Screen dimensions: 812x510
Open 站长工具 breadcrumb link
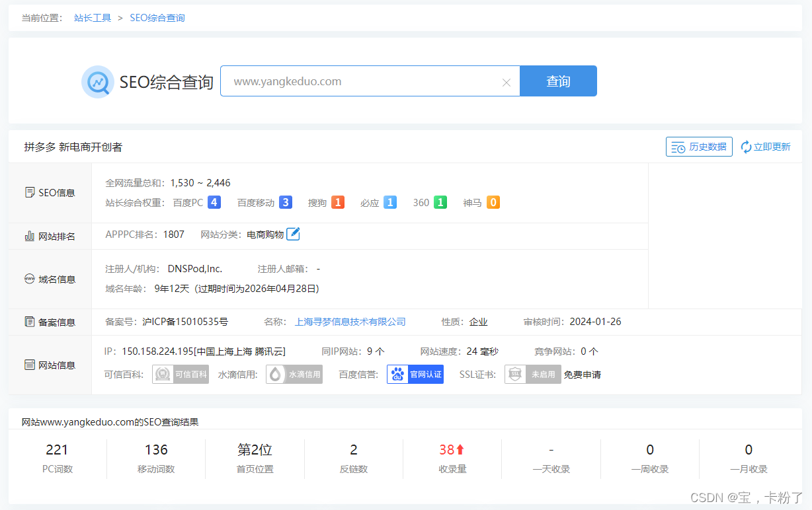pos(93,18)
